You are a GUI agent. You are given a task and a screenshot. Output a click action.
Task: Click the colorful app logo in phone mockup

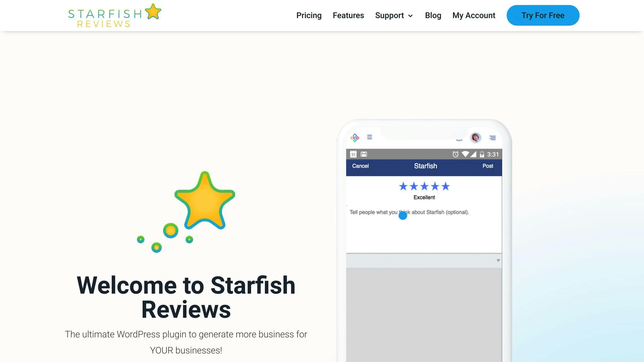click(x=355, y=138)
